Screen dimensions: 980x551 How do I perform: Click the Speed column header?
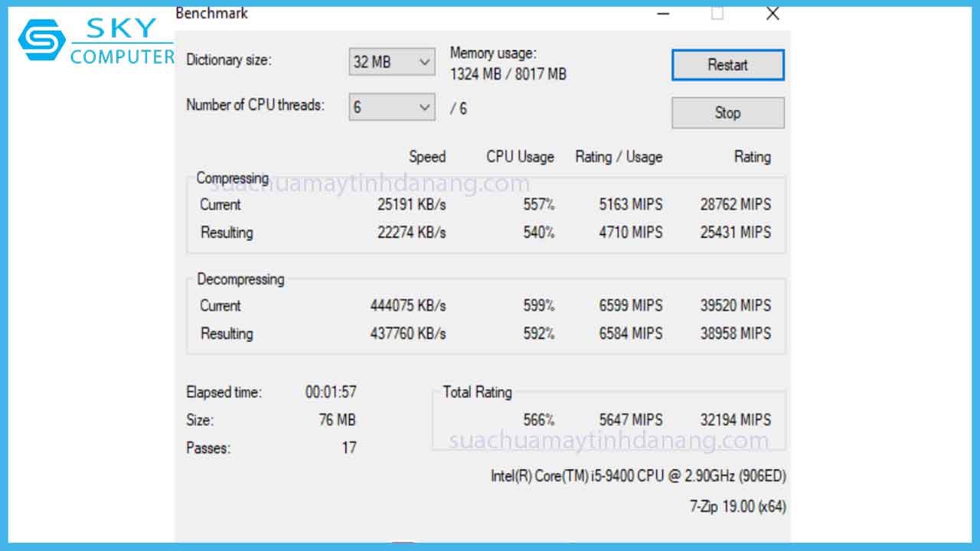(427, 157)
